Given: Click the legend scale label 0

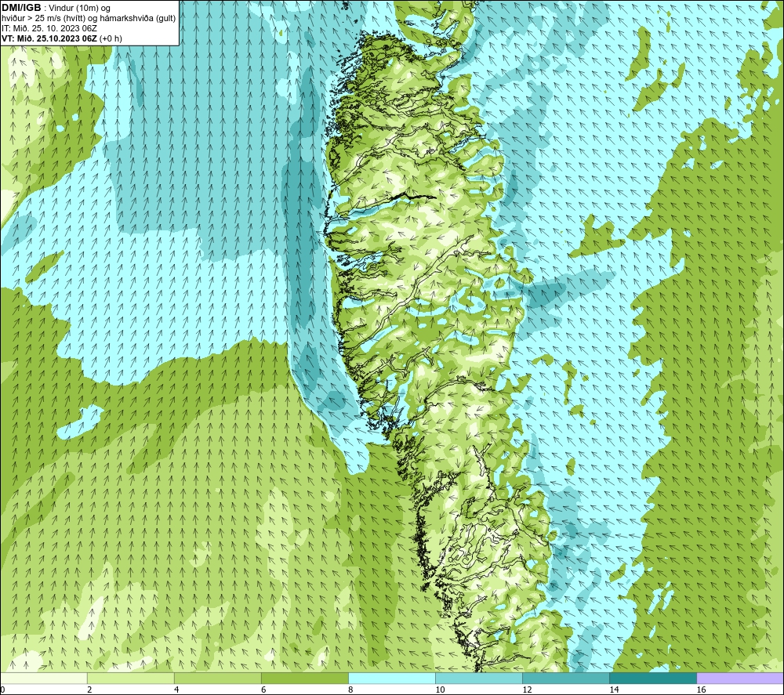Looking at the screenshot, I should tap(2, 690).
